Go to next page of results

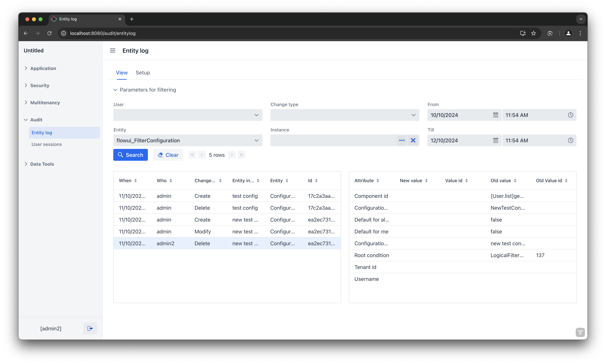coord(232,155)
